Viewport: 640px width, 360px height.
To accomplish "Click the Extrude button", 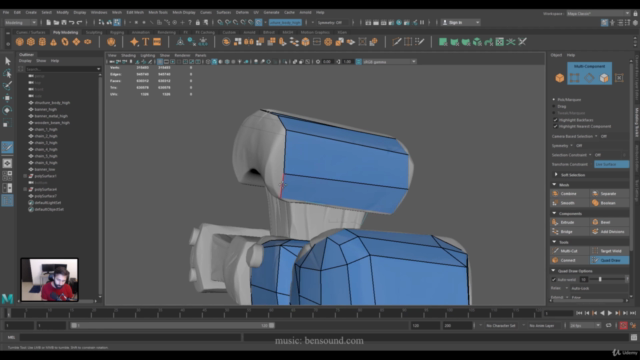I will [569, 222].
